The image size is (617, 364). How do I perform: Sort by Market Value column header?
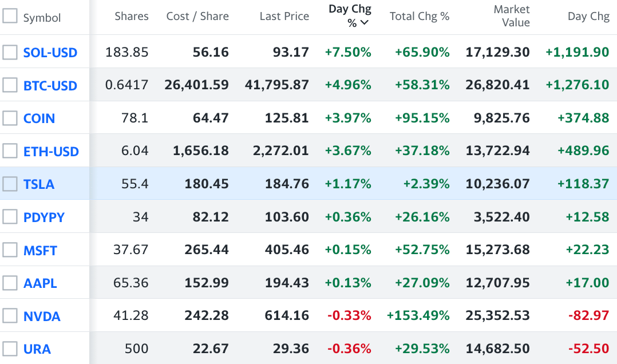[x=512, y=16]
